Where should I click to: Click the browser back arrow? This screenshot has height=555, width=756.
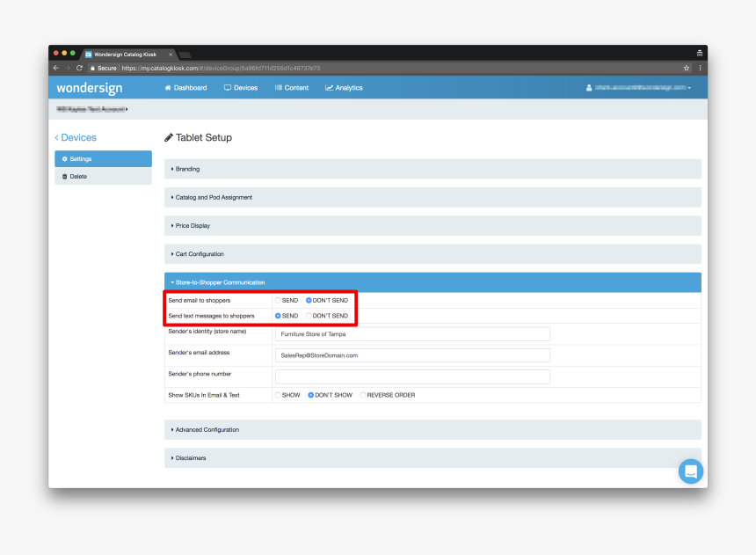click(56, 68)
